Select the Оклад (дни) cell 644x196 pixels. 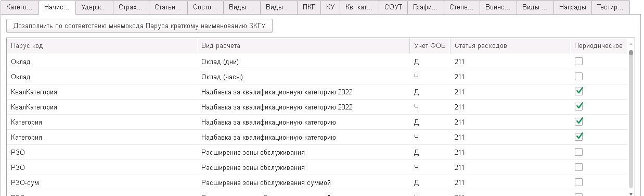tap(303, 62)
